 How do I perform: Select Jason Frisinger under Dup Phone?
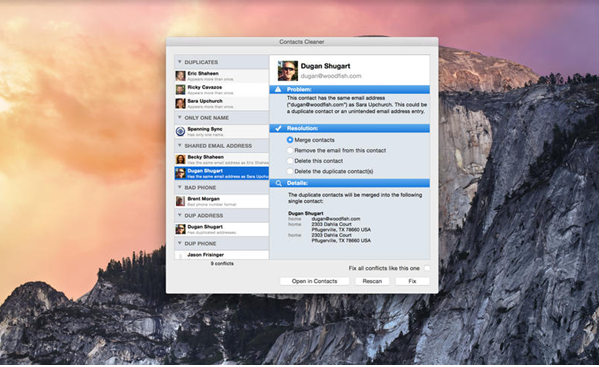(x=222, y=255)
